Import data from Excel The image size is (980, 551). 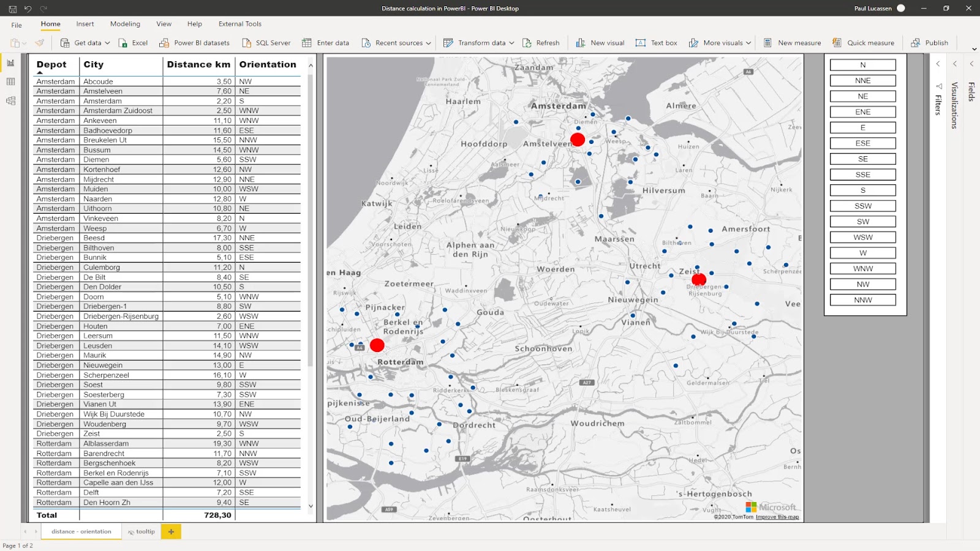(x=133, y=43)
